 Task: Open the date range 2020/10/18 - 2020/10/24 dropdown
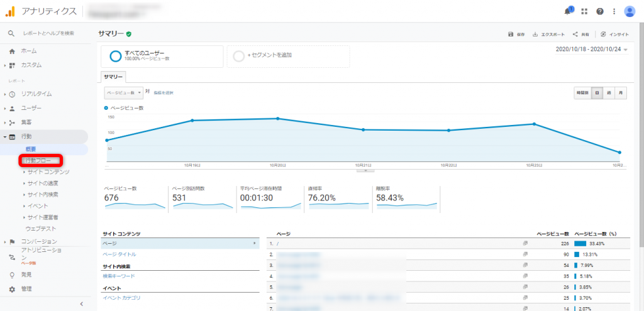pos(592,49)
